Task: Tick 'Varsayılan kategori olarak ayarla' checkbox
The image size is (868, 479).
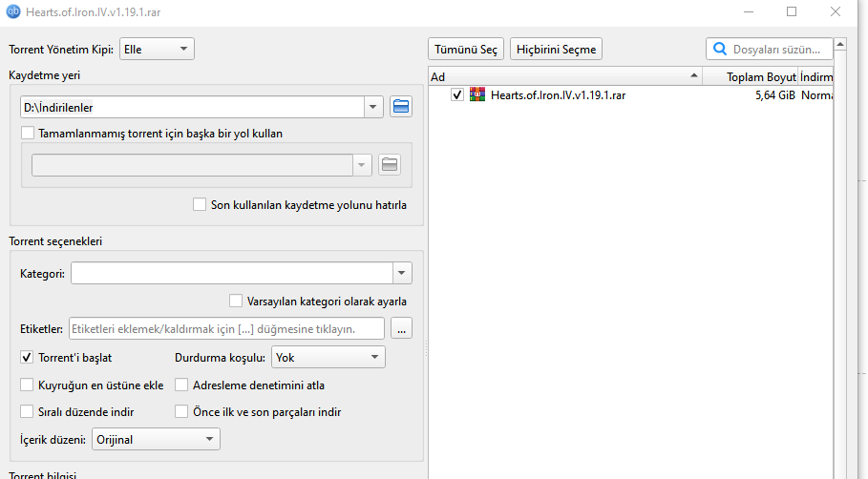Action: tap(236, 301)
